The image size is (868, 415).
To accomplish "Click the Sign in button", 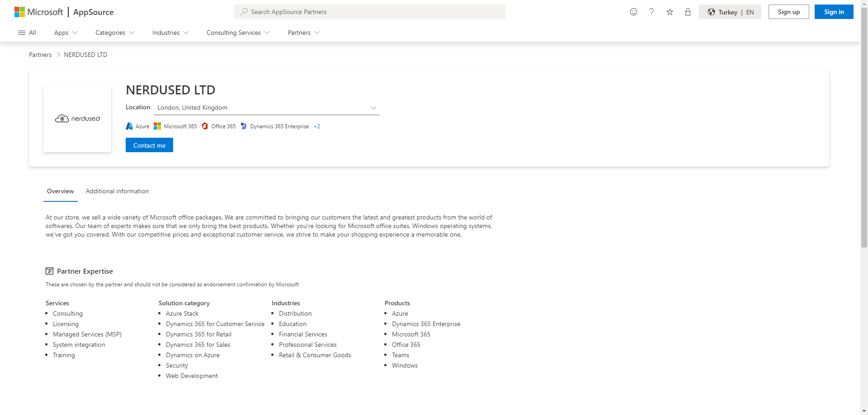I will pyautogui.click(x=834, y=12).
